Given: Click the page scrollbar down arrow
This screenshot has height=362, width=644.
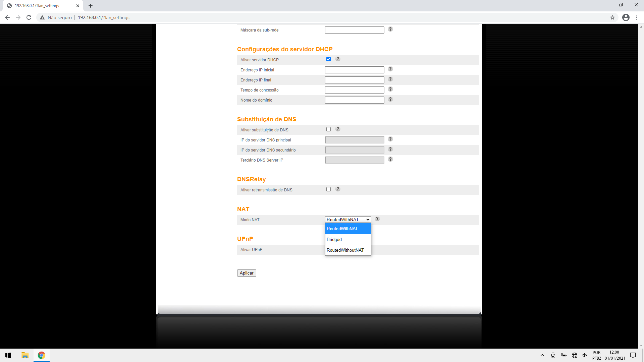Looking at the screenshot, I should tap(641, 346).
